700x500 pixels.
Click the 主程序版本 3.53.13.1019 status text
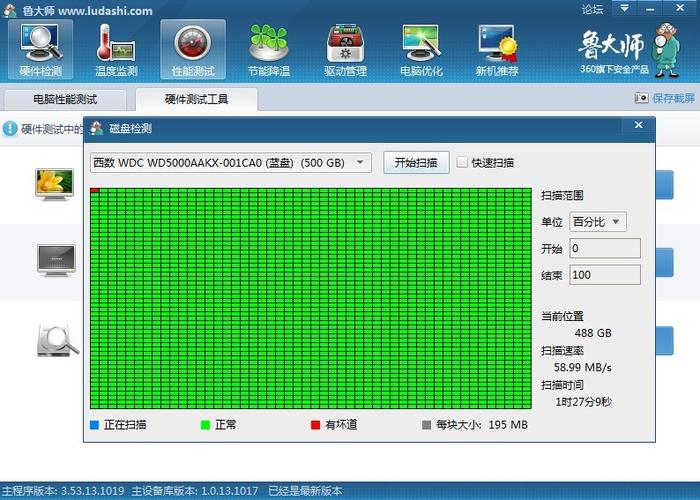(63, 491)
